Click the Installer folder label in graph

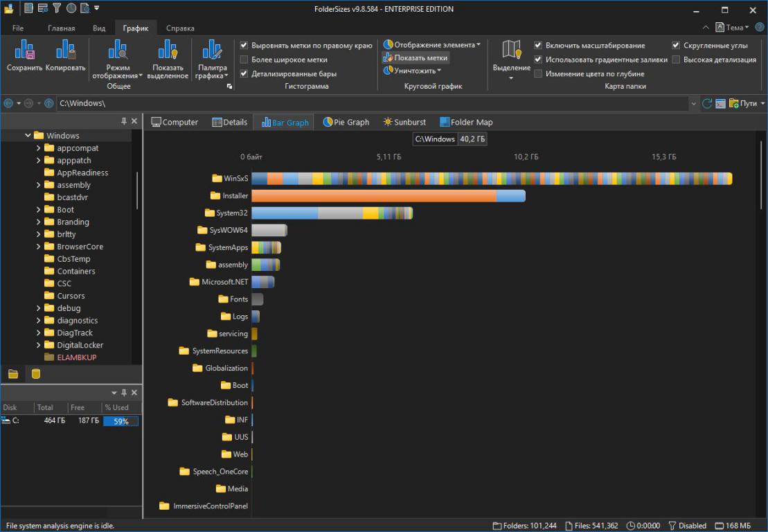(235, 196)
